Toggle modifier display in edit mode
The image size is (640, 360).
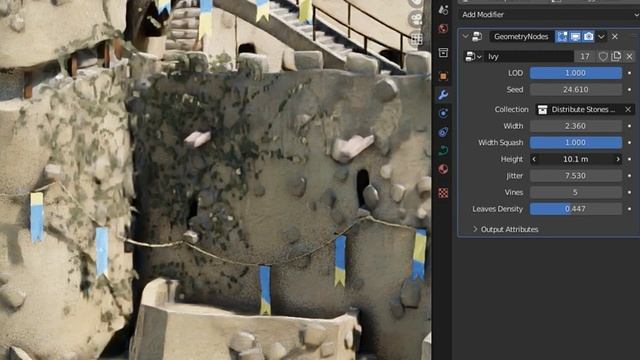coord(562,37)
